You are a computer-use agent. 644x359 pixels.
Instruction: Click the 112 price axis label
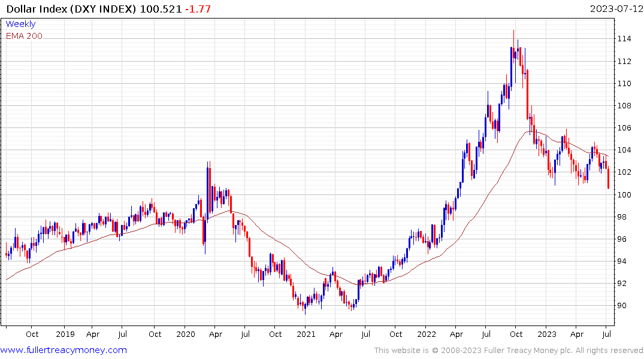[x=624, y=62]
